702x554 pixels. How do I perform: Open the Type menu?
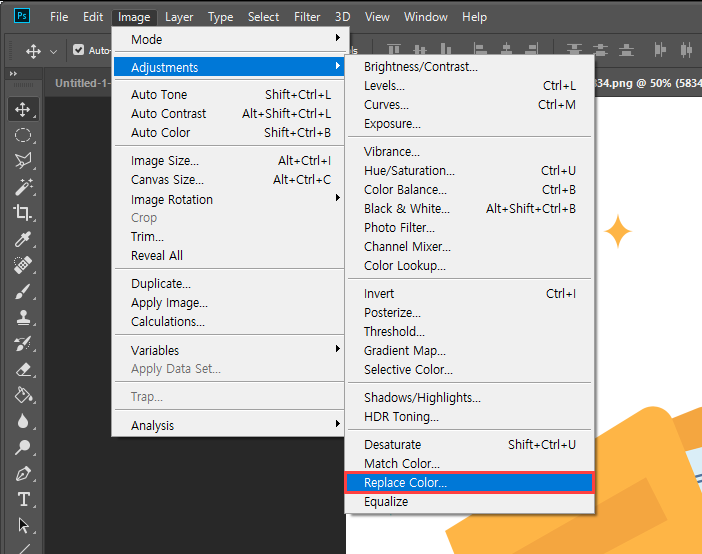pos(220,17)
